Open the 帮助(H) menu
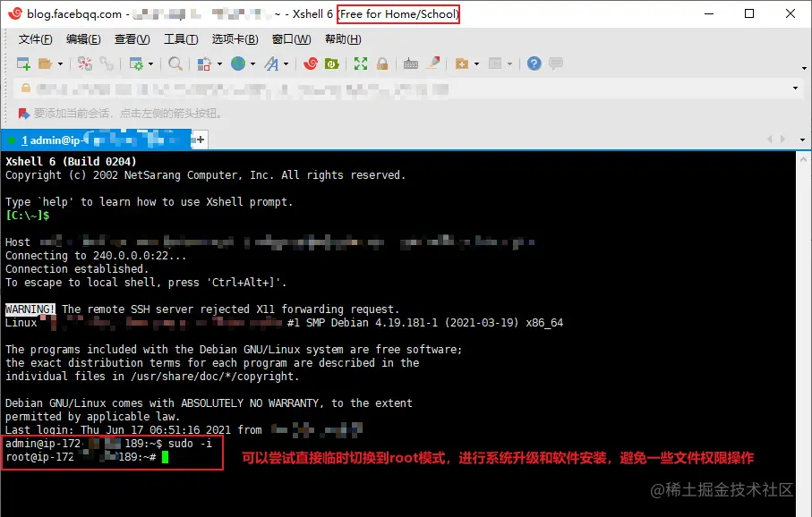This screenshot has width=812, height=517. [343, 39]
